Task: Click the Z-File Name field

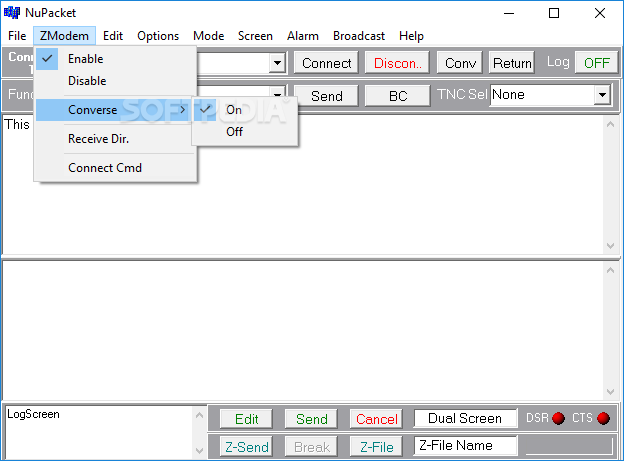Action: coord(465,445)
